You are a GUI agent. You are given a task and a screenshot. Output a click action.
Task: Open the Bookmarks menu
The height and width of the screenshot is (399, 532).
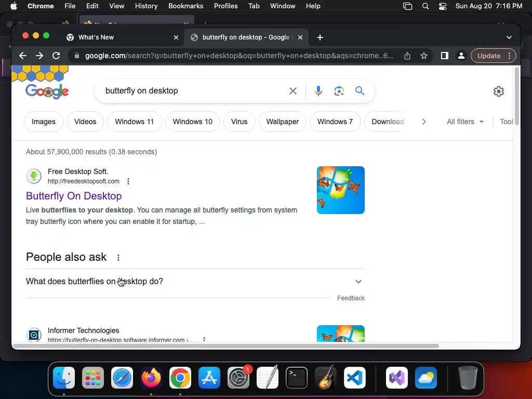(185, 6)
